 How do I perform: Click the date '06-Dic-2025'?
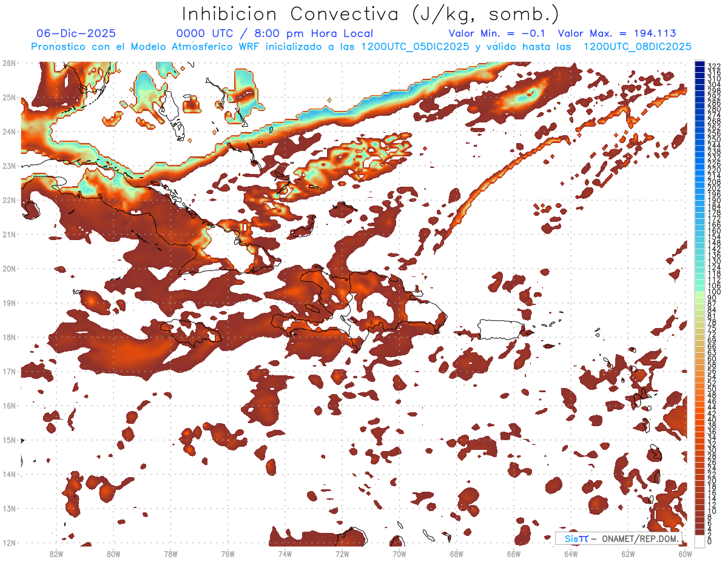coord(76,33)
